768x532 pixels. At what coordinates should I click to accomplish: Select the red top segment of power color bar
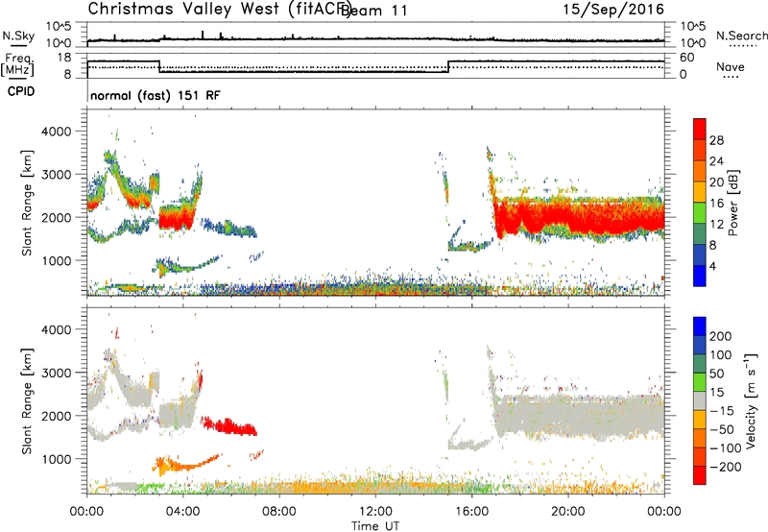[x=700, y=129]
